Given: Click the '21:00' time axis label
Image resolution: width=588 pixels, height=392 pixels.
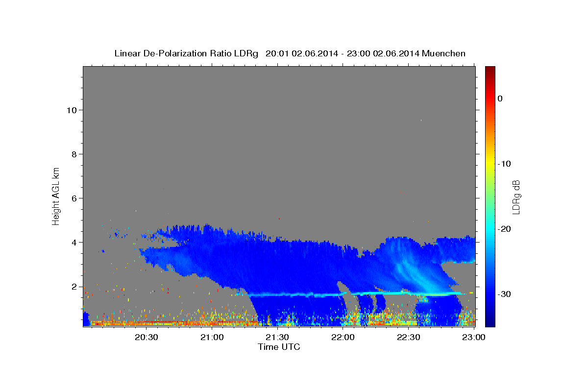Looking at the screenshot, I should [x=212, y=337].
